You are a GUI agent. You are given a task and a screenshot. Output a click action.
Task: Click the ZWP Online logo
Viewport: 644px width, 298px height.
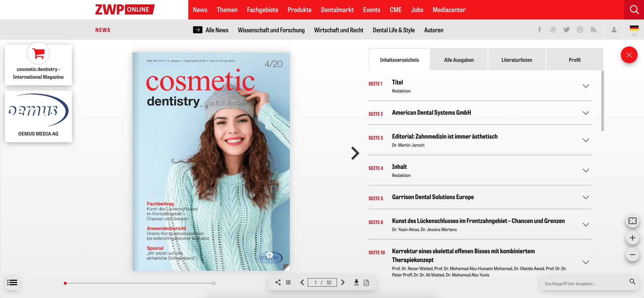pyautogui.click(x=125, y=9)
